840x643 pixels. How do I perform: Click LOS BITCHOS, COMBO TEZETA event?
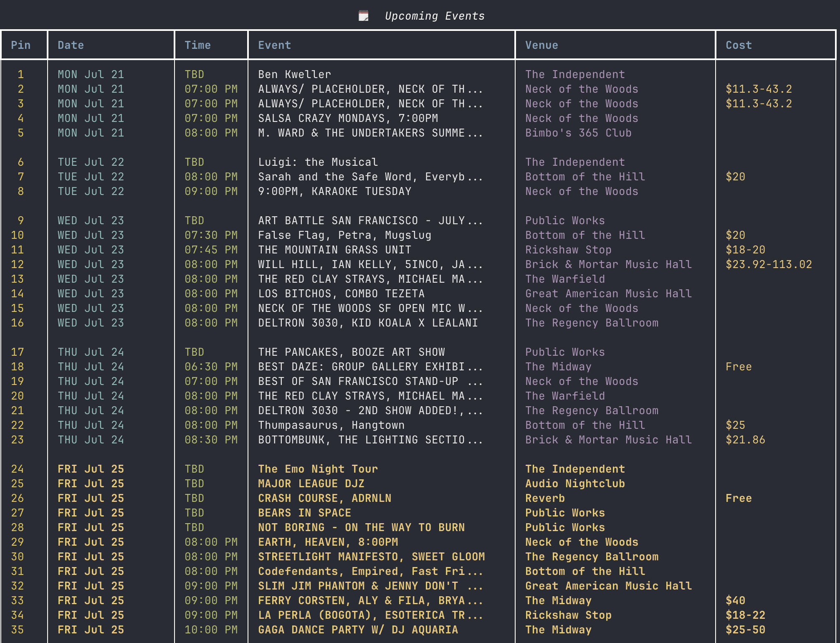coord(341,294)
